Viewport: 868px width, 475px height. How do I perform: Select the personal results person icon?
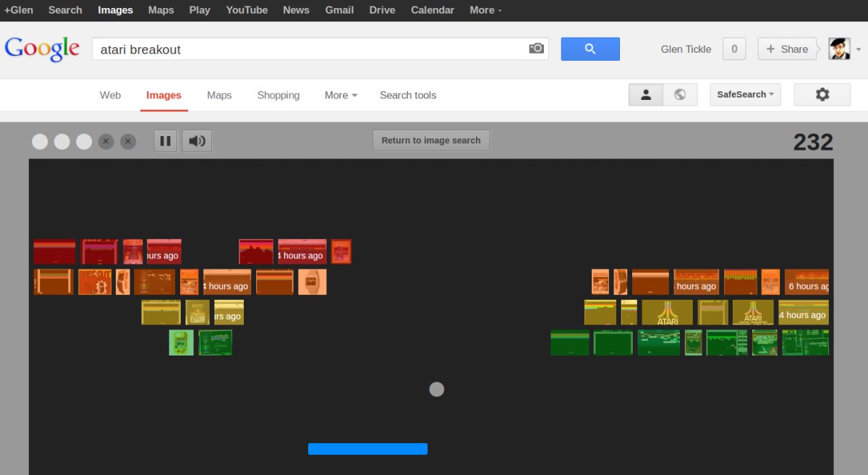pyautogui.click(x=646, y=95)
